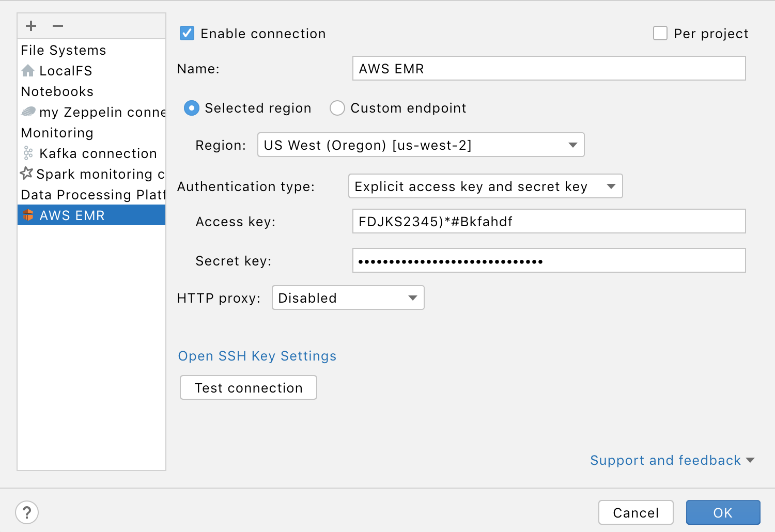The image size is (775, 532).
Task: Choose Custom endpoint radio button
Action: coord(337,108)
